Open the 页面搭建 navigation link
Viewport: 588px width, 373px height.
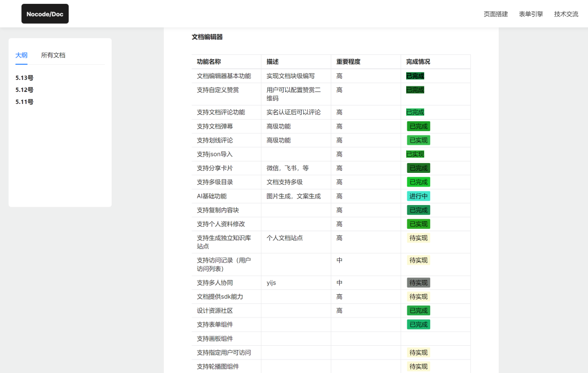(x=495, y=14)
